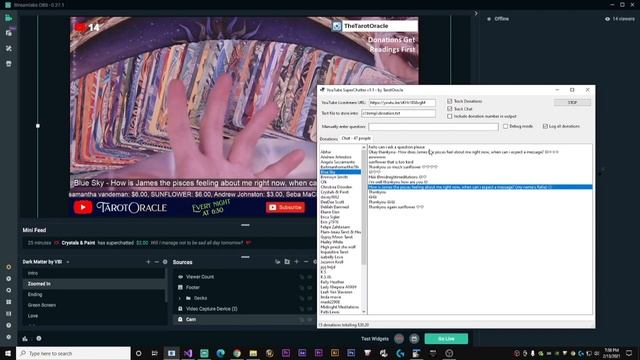Toggle visibility of Viewer Count source
The image size is (640, 360).
point(309,277)
